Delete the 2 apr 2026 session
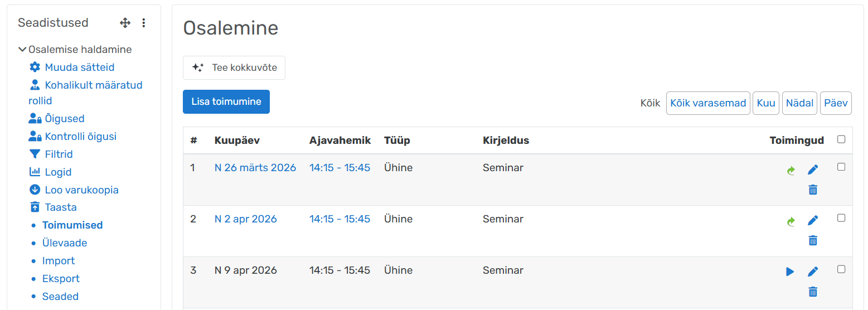Viewport: 868px width, 310px height. pyautogui.click(x=813, y=240)
